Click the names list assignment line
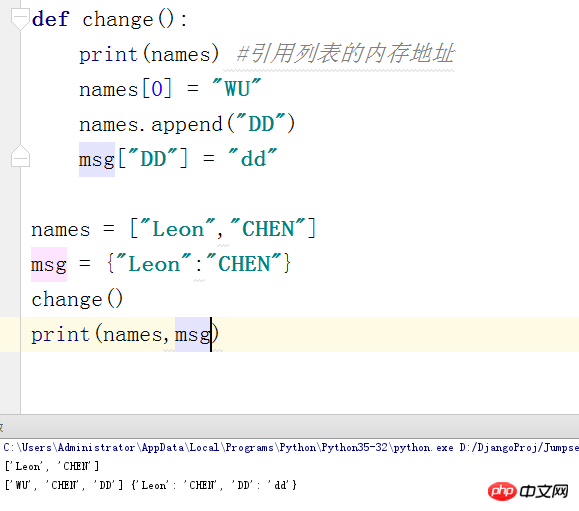 click(x=173, y=229)
